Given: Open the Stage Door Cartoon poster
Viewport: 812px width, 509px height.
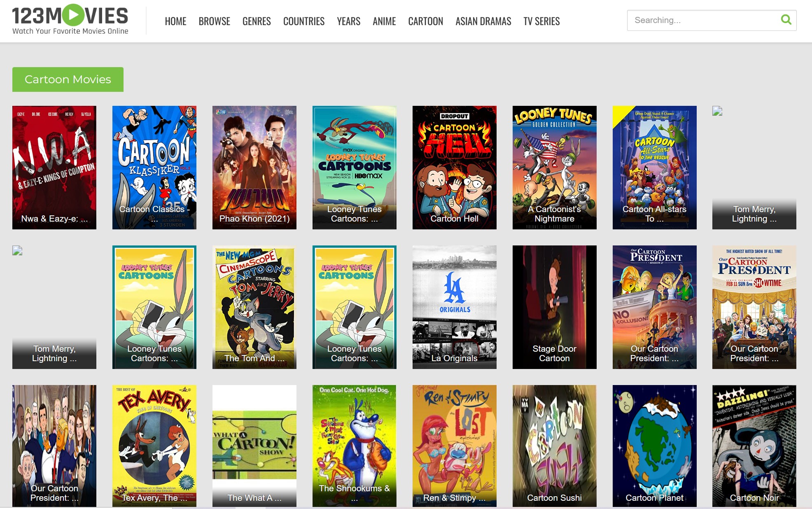Looking at the screenshot, I should 555,307.
